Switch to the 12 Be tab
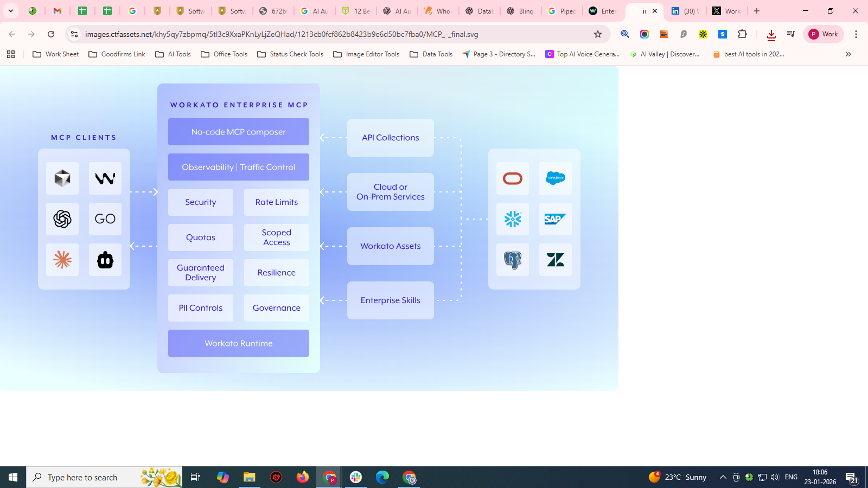This screenshot has width=868, height=488. point(356,11)
